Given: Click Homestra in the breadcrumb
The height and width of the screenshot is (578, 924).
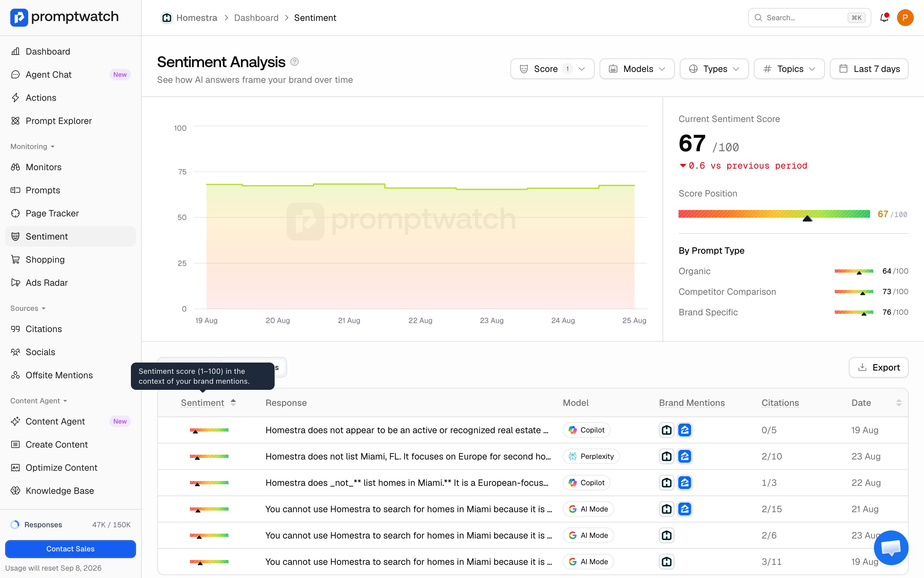Looking at the screenshot, I should [197, 18].
